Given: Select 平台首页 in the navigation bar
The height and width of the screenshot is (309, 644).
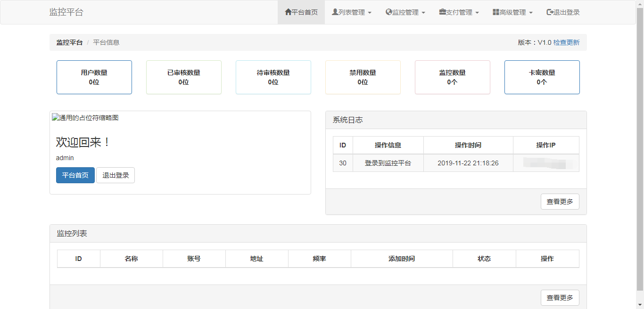Looking at the screenshot, I should pos(301,12).
